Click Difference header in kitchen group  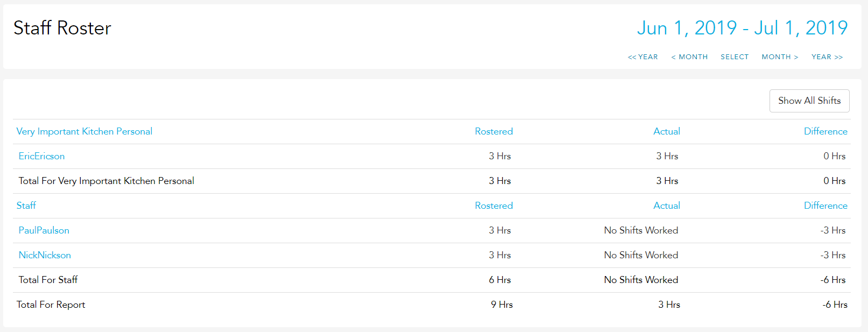(x=825, y=131)
